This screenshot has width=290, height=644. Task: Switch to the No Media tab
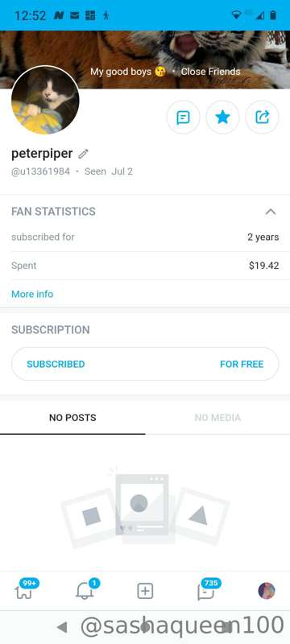(217, 418)
